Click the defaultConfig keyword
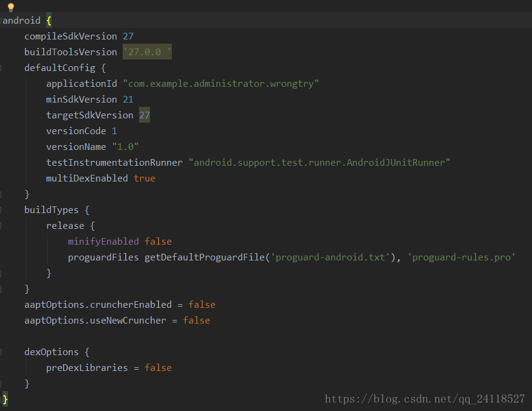This screenshot has width=532, height=411. point(60,68)
